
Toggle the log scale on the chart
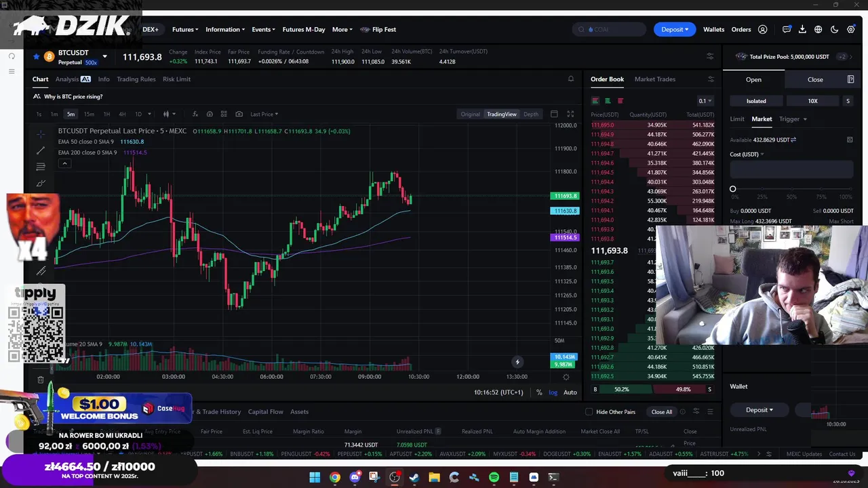(553, 392)
